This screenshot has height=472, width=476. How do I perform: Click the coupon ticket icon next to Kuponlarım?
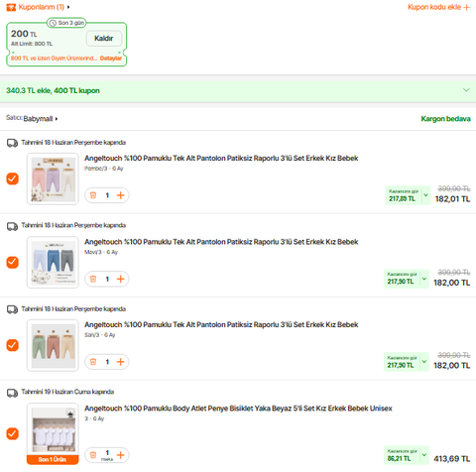[11, 7]
